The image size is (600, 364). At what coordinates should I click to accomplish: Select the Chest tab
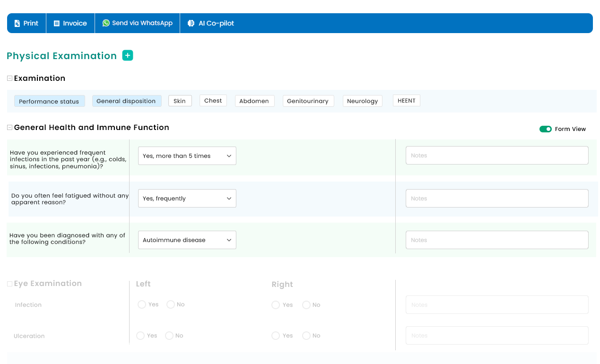(x=213, y=101)
